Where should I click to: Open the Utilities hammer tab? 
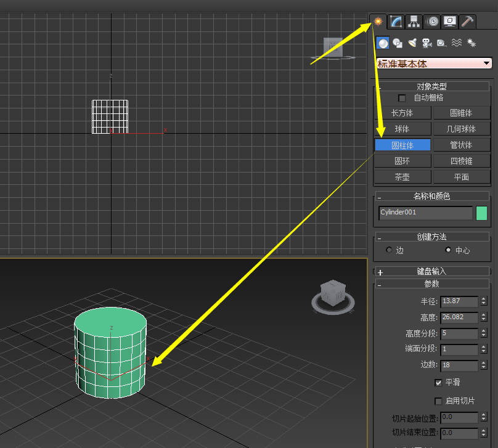coord(468,22)
